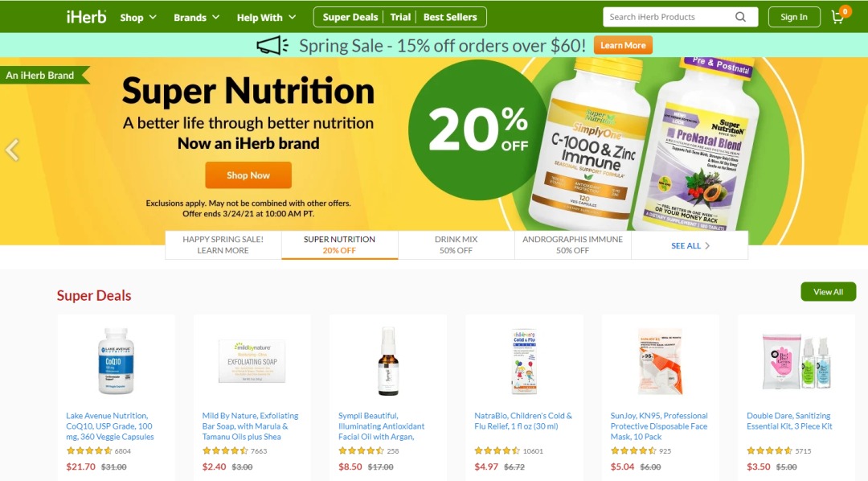This screenshot has height=481, width=868.
Task: Select Happy Spring Sale tab
Action: coord(223,245)
